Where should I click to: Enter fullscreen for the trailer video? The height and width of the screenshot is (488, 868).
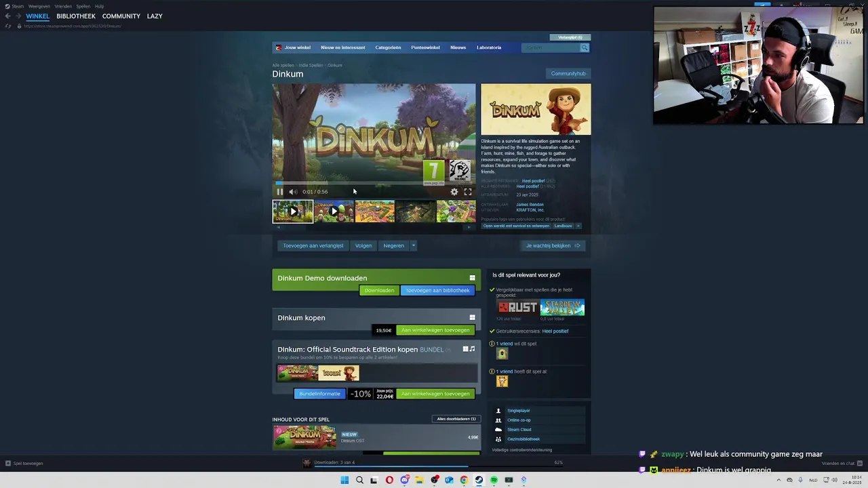pos(468,192)
